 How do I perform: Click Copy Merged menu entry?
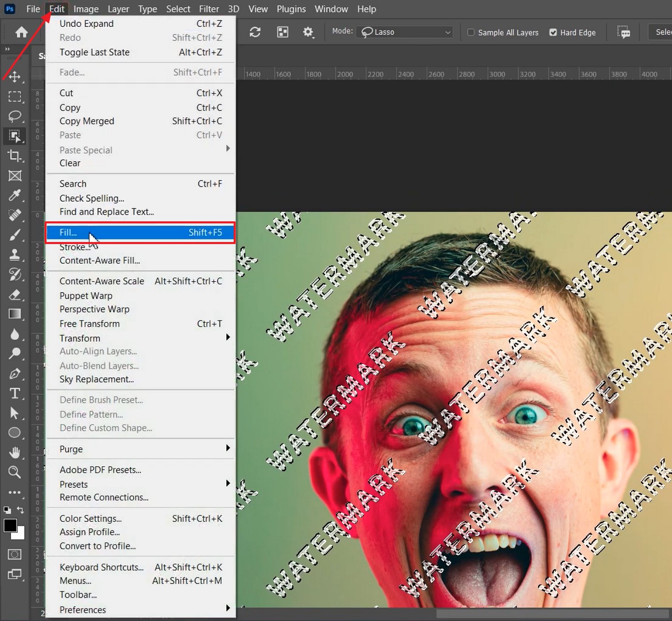pos(141,121)
